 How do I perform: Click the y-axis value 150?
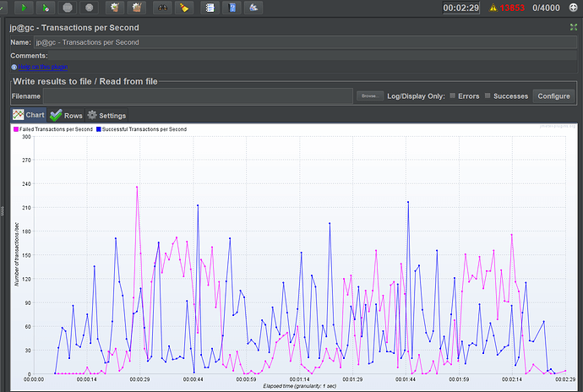click(26, 255)
